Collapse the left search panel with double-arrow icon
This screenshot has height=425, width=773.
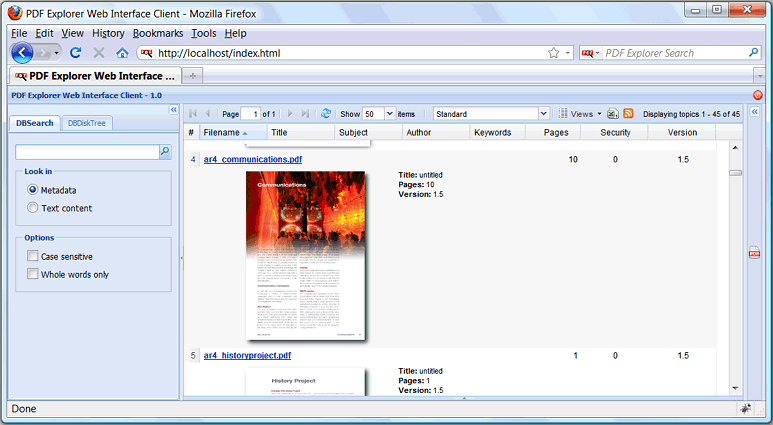[x=173, y=110]
